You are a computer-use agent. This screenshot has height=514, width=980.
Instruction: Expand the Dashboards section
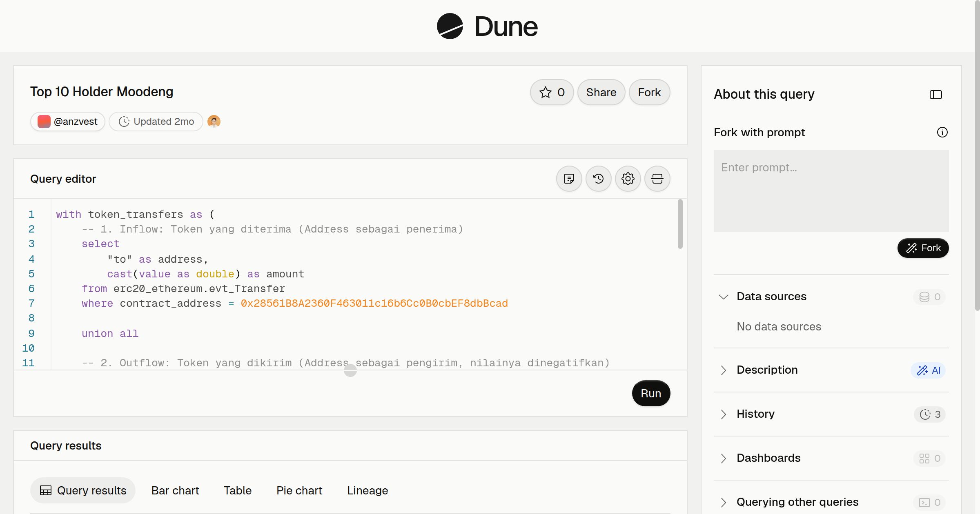pyautogui.click(x=723, y=458)
